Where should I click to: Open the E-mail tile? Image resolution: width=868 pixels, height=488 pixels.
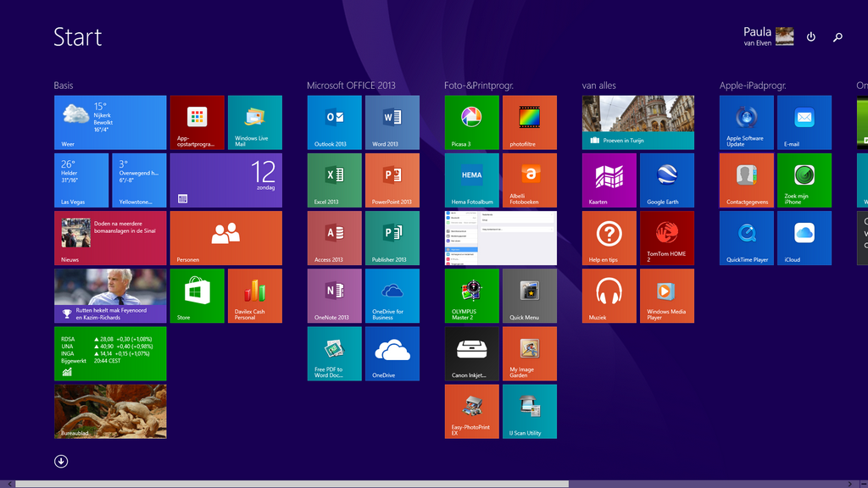(804, 122)
